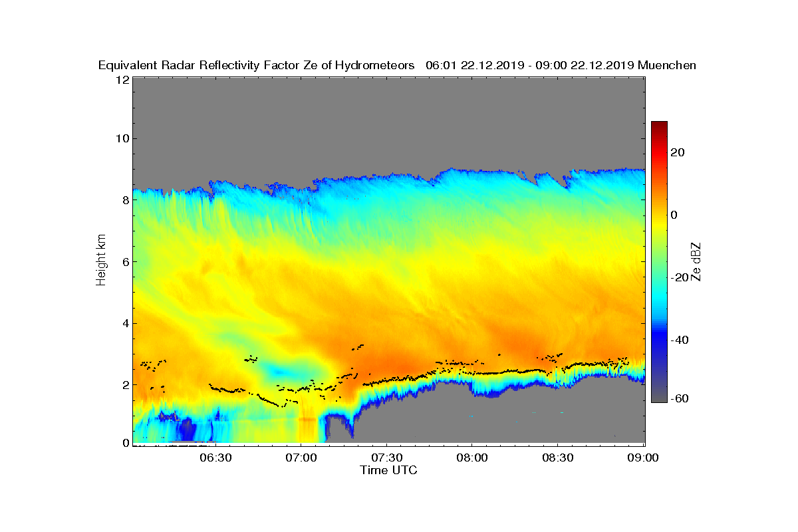Click the 'Ze dBZ' colorbar label
The width and height of the screenshot is (798, 532).
pos(697,262)
